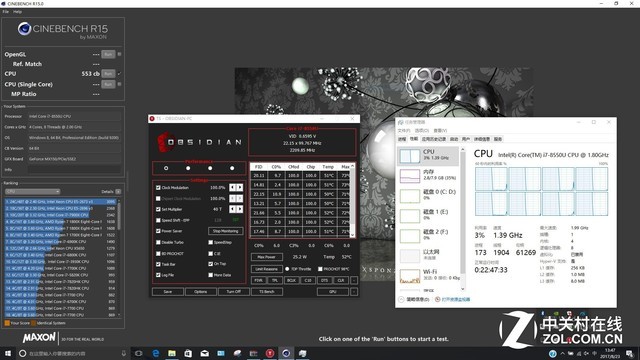Uncheck the Power Saver checkbox
This screenshot has height=360, width=640.
[x=158, y=231]
